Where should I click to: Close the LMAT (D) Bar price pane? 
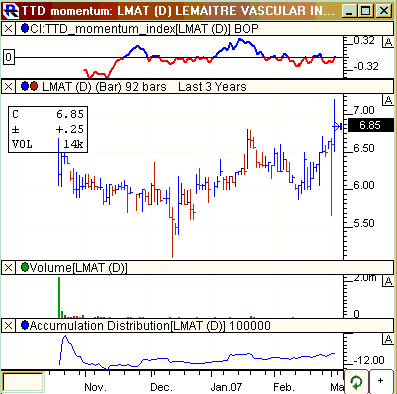coord(8,87)
